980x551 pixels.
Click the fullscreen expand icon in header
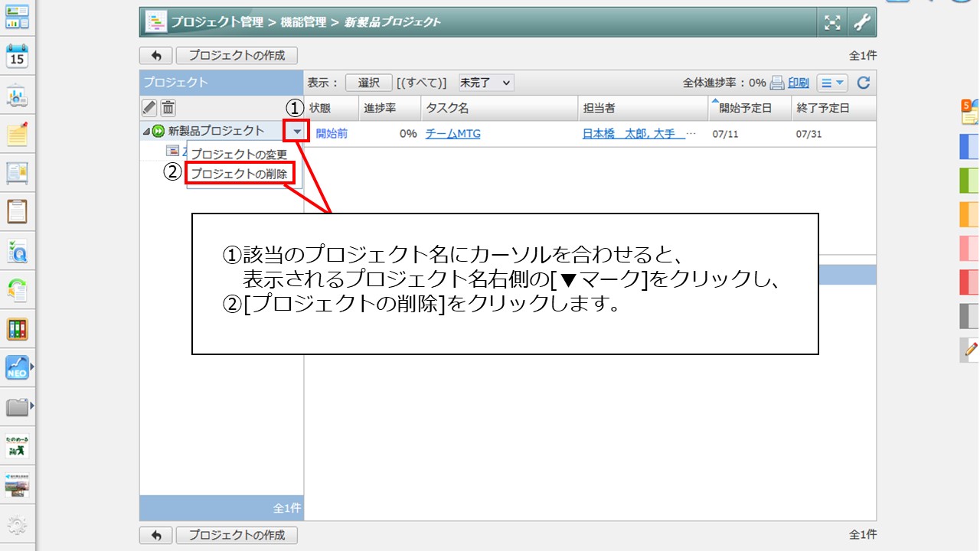coord(832,22)
